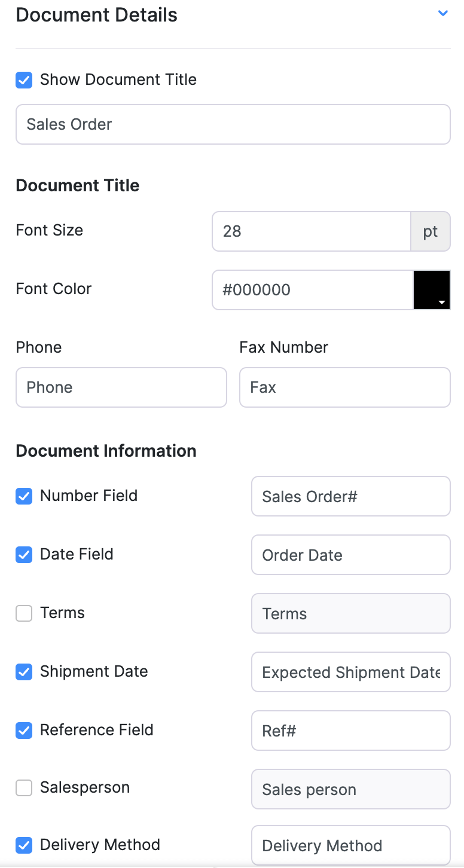
Task: Toggle the Delivery Method checkbox
Action: click(24, 845)
